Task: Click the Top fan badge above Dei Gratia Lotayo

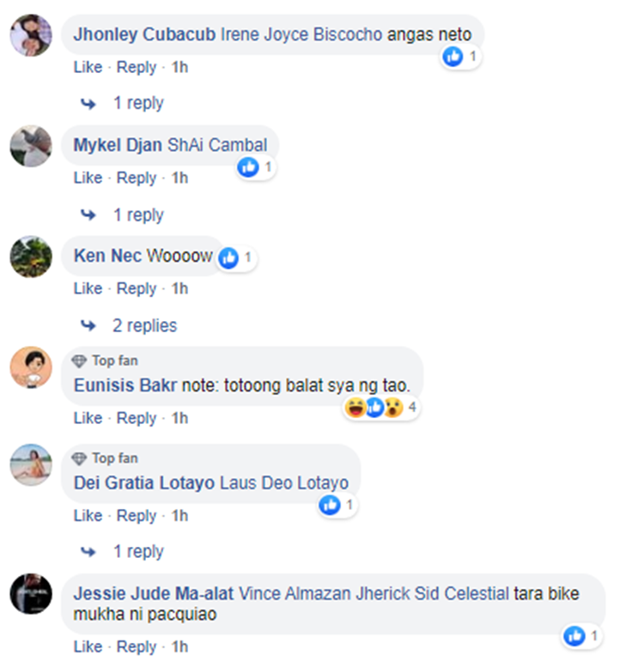Action: coord(105,458)
